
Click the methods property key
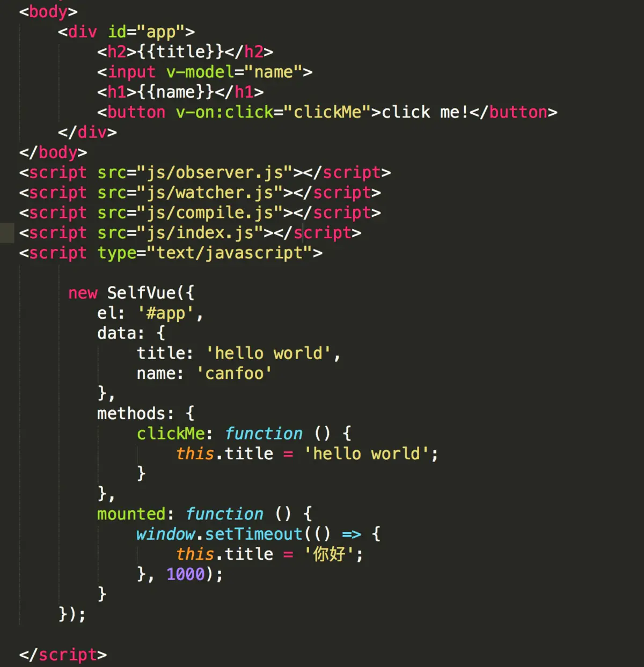pyautogui.click(x=131, y=414)
